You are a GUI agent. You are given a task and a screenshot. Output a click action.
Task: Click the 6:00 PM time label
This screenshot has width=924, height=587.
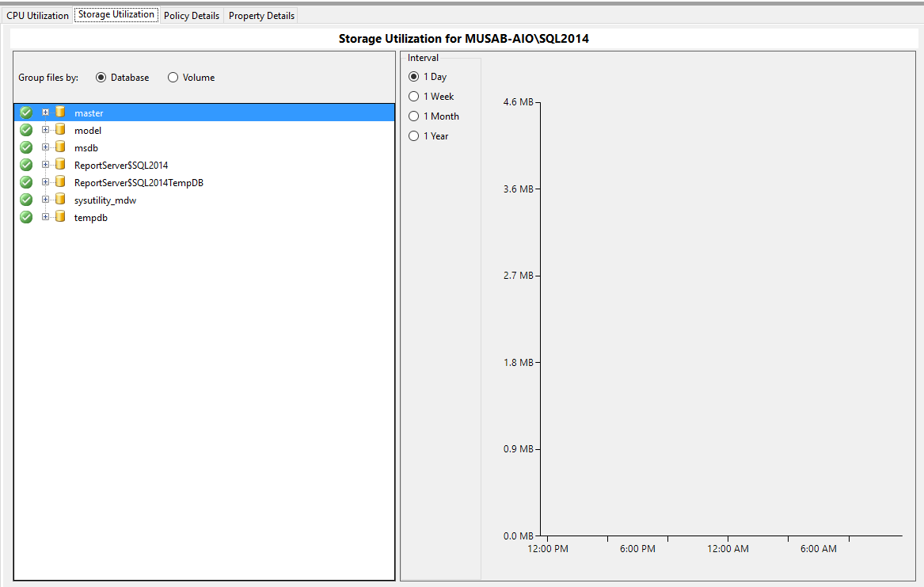[637, 549]
